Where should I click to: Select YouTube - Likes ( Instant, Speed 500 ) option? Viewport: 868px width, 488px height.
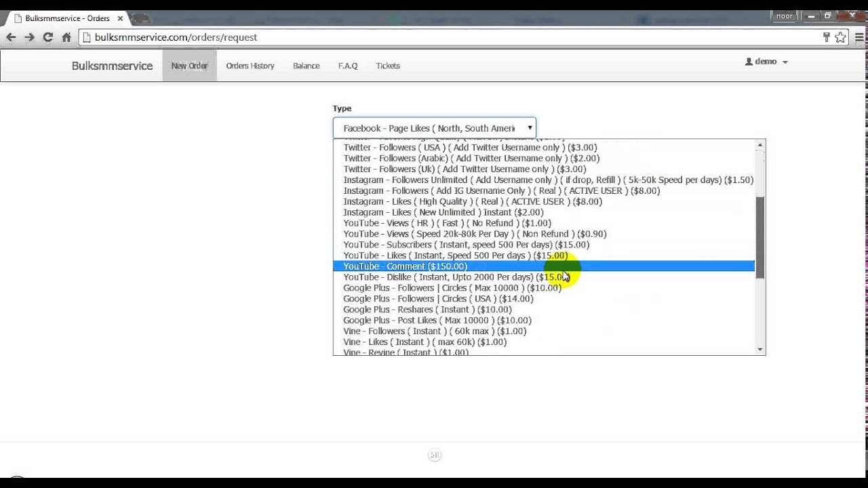[544, 256]
